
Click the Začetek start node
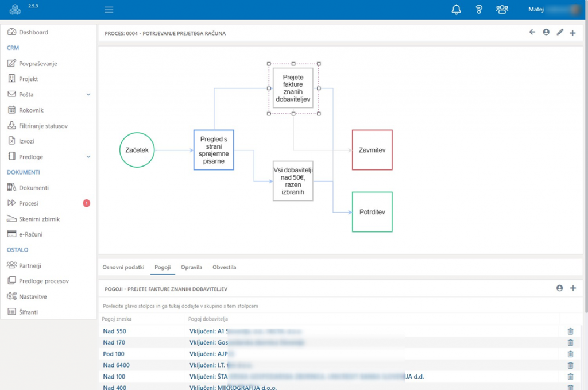(137, 150)
